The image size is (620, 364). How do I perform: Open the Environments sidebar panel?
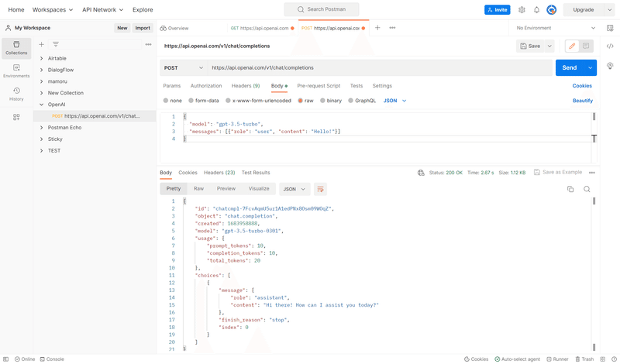click(16, 71)
